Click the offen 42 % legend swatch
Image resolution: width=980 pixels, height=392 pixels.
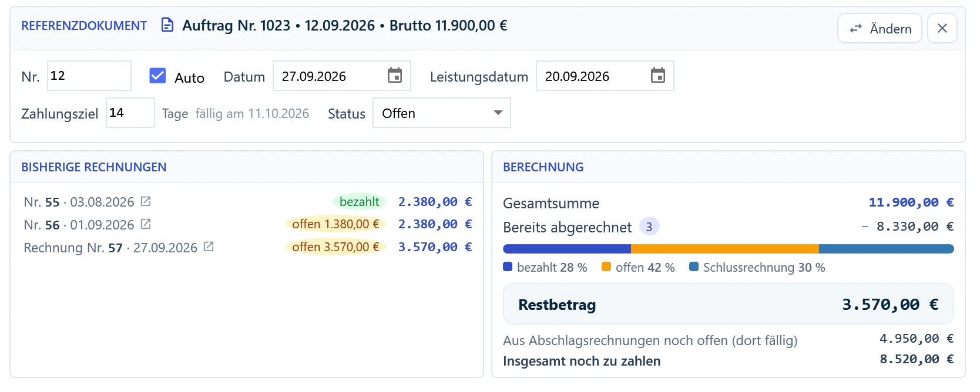coord(606,267)
